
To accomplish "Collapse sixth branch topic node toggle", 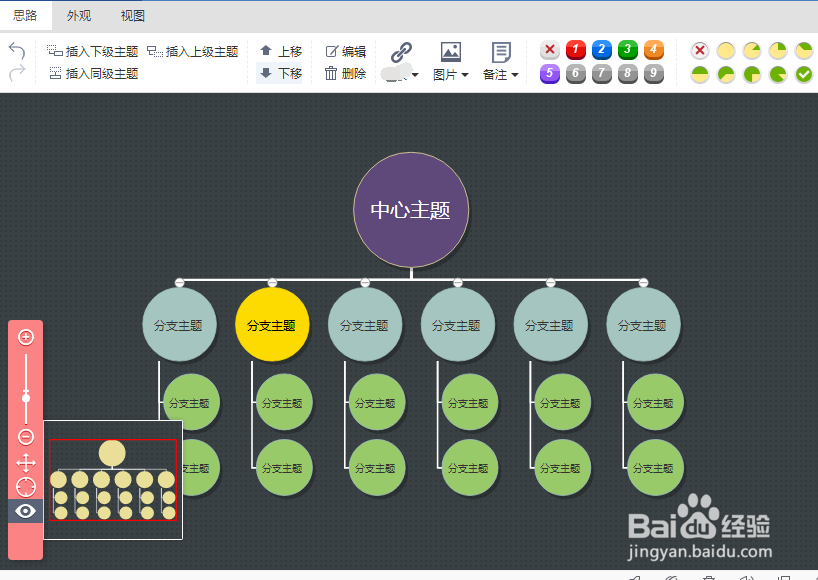I will pos(644,282).
